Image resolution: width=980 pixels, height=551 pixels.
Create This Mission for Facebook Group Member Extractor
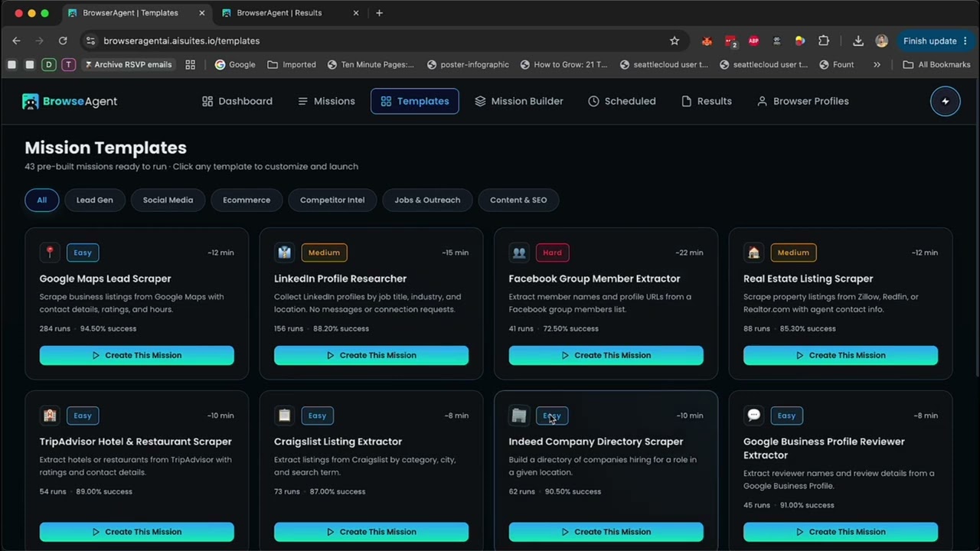pyautogui.click(x=606, y=355)
